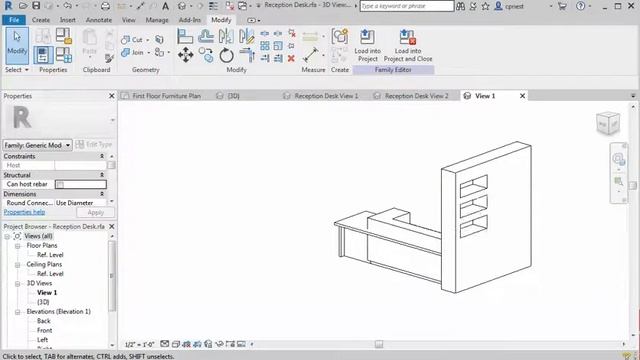Click the horizontal scrollbar thumb of the view
This screenshot has width=640, height=360.
(379, 344)
